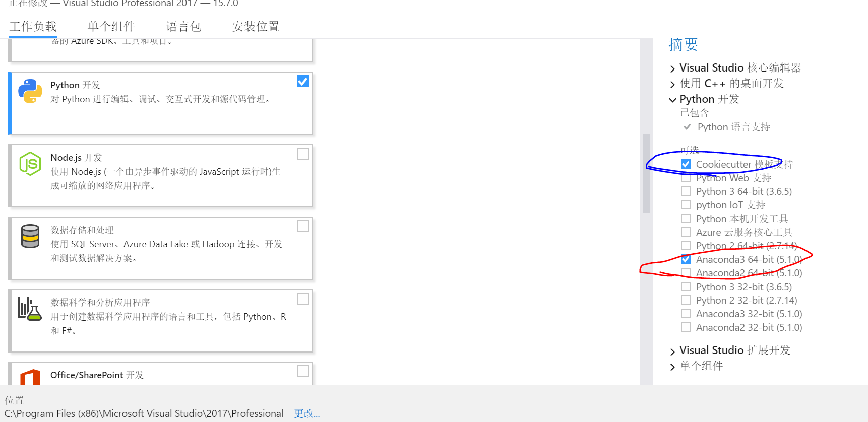The image size is (868, 422).
Task: Select Python 3 32-bit (3.6.5) checkbox
Action: click(x=686, y=287)
